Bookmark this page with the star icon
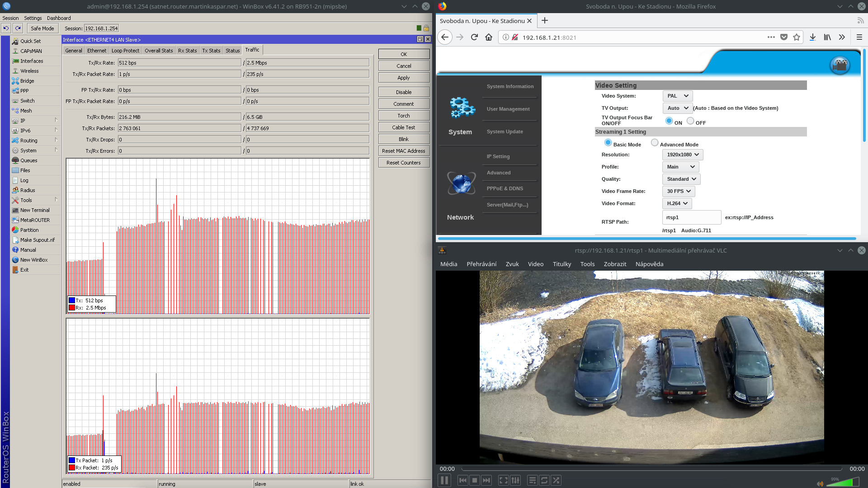 (x=797, y=37)
